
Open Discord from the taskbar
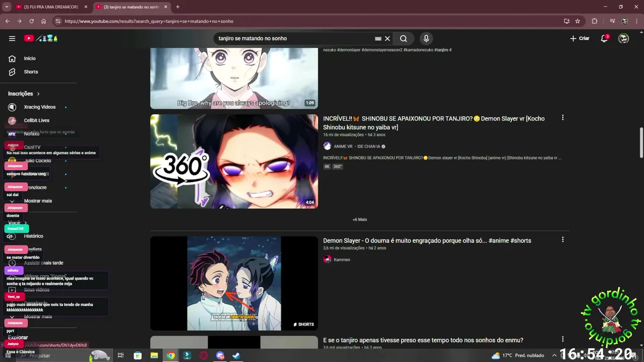220,355
